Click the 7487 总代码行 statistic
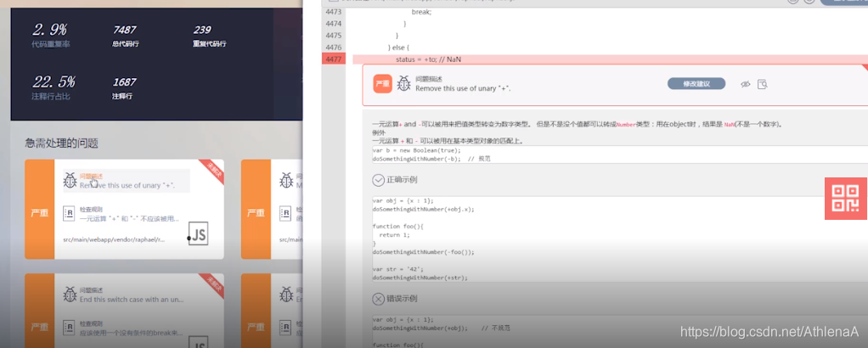Image resolution: width=868 pixels, height=348 pixels. pyautogui.click(x=125, y=36)
